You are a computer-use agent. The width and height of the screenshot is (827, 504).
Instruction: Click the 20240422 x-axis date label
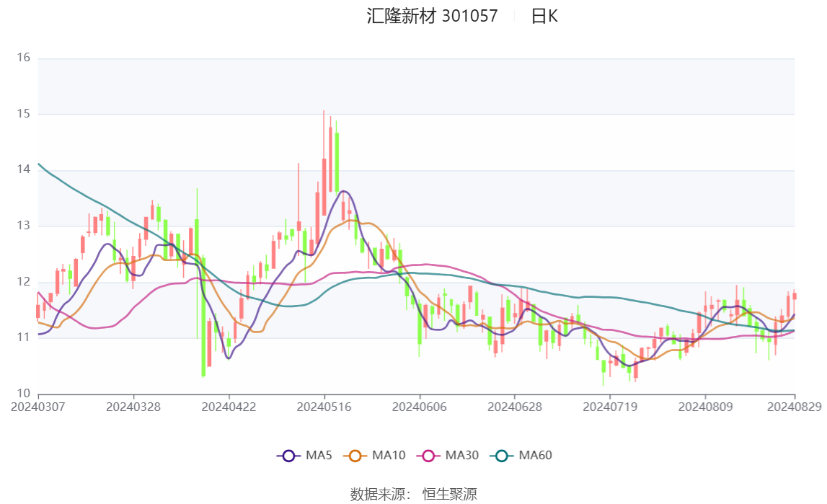tap(229, 407)
